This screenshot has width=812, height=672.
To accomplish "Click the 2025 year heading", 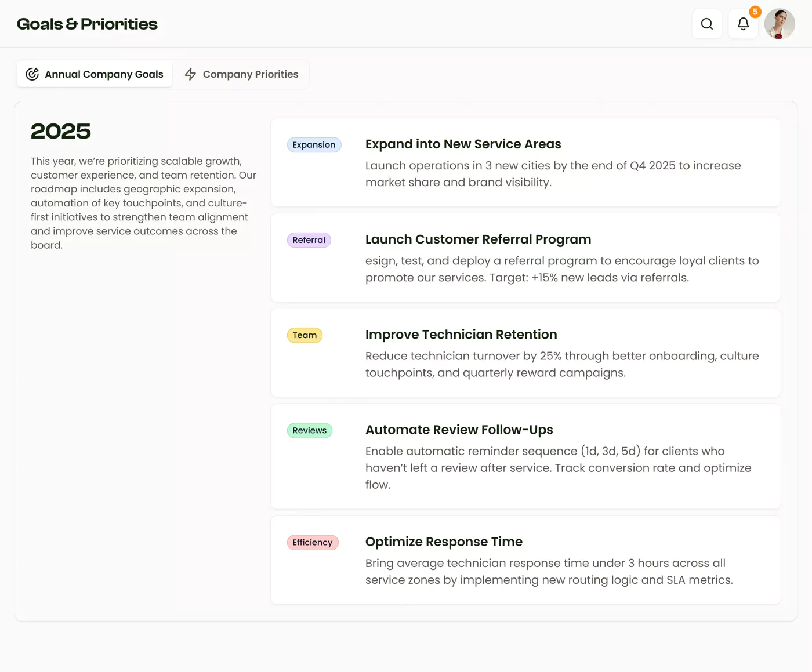I will click(60, 131).
